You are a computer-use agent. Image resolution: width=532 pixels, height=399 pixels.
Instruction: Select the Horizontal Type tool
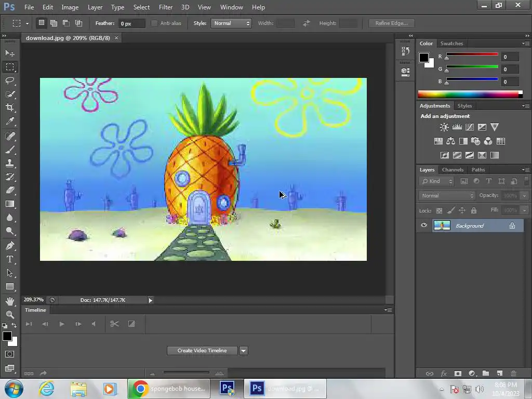[x=10, y=259]
